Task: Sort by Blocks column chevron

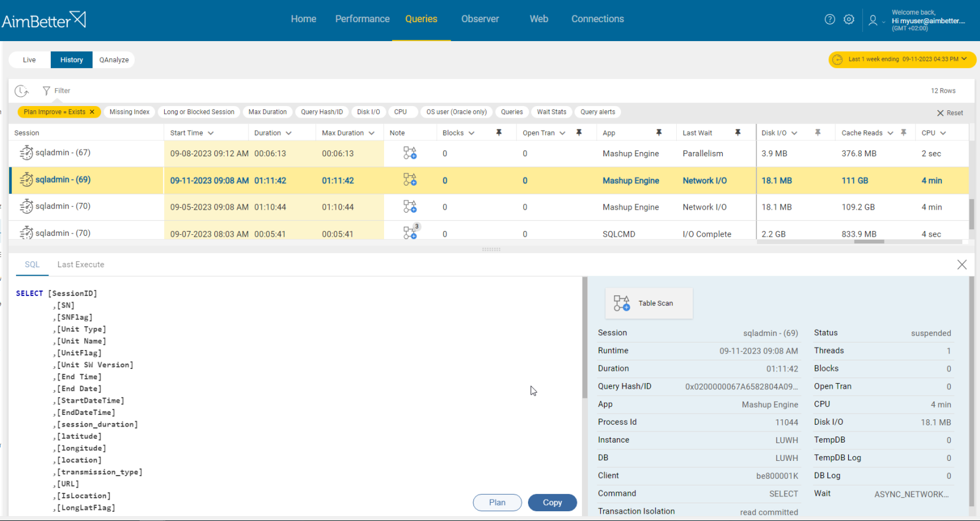Action: pos(472,133)
